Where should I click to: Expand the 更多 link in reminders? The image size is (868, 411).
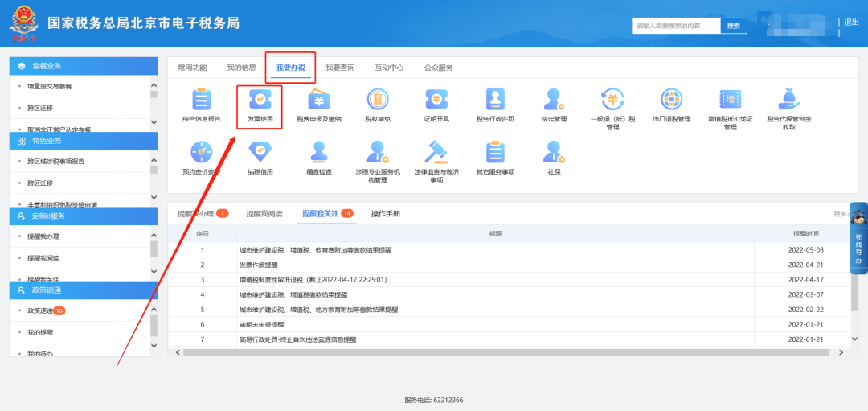coord(841,214)
